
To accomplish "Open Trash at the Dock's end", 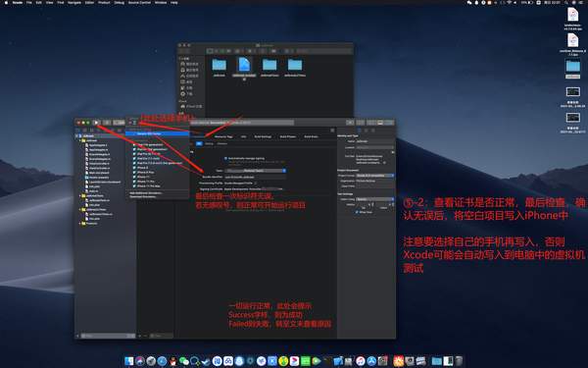I will 459,361.
